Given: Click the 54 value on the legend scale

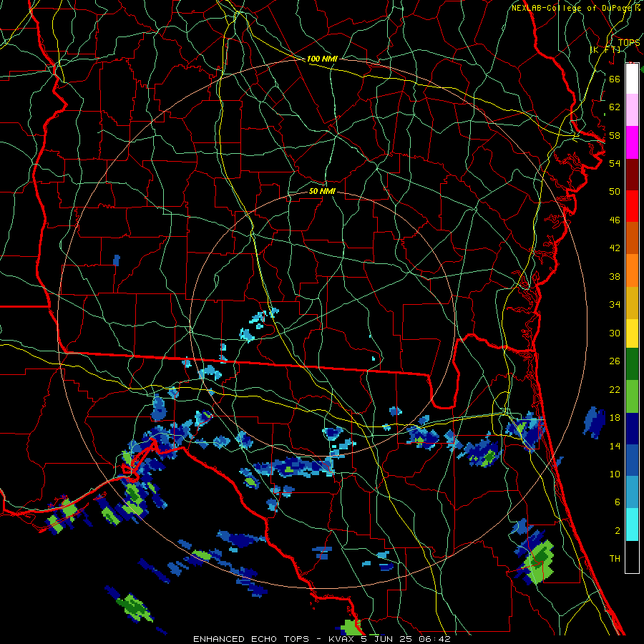Looking at the screenshot, I should [x=615, y=163].
